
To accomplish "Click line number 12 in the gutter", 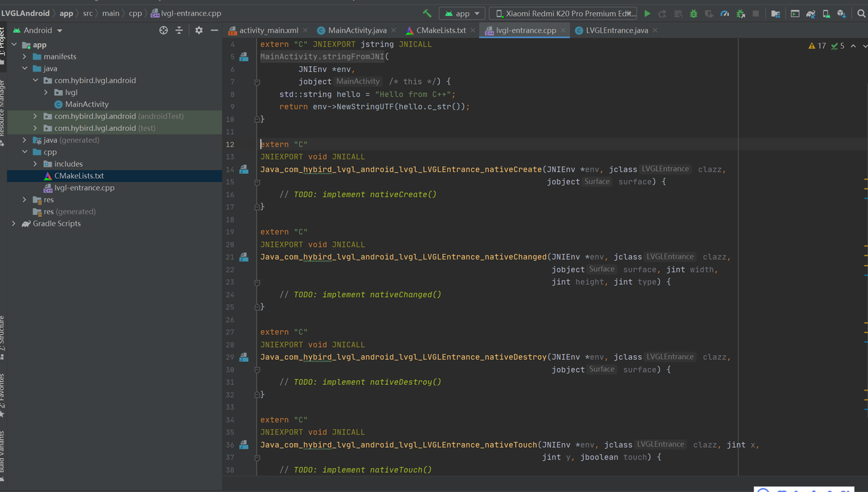I will [230, 144].
